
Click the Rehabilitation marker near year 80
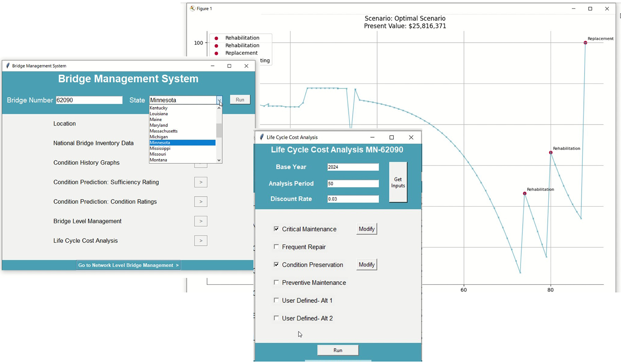(551, 153)
